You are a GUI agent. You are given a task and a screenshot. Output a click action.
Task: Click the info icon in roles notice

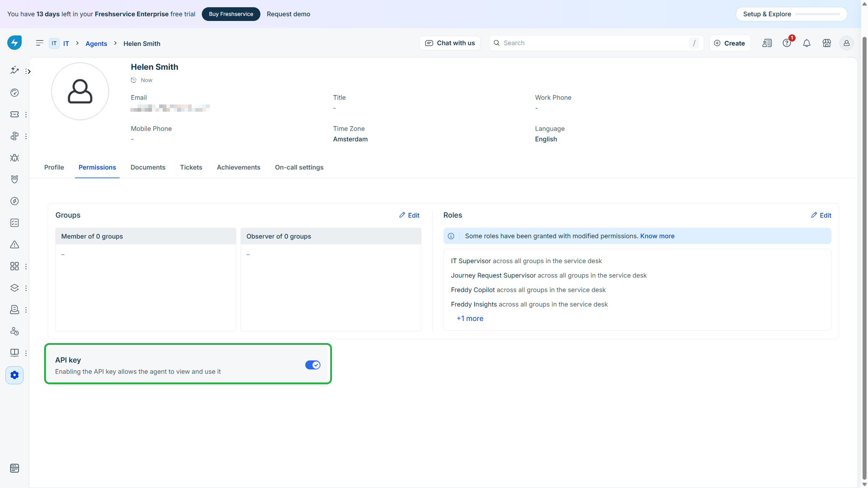[x=451, y=236]
